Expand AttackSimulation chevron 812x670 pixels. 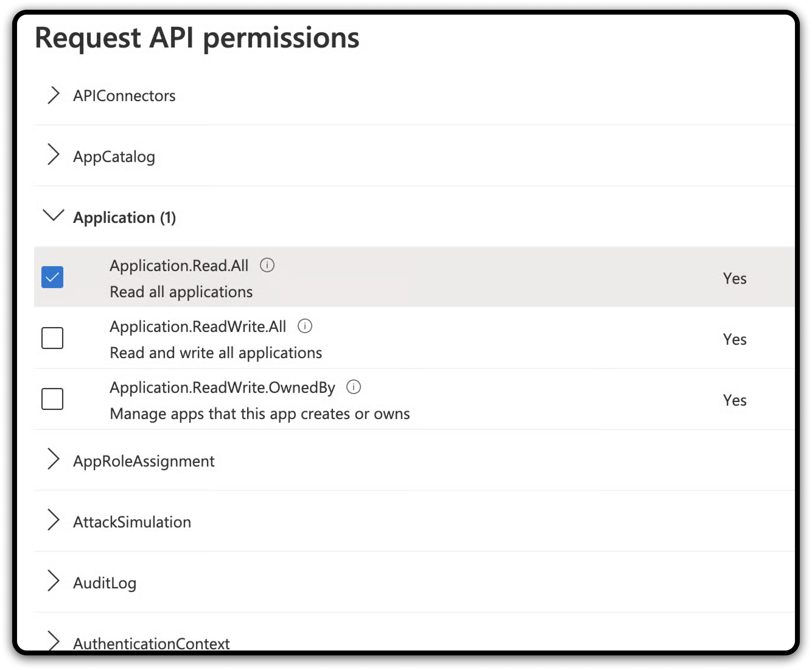pyautogui.click(x=53, y=520)
